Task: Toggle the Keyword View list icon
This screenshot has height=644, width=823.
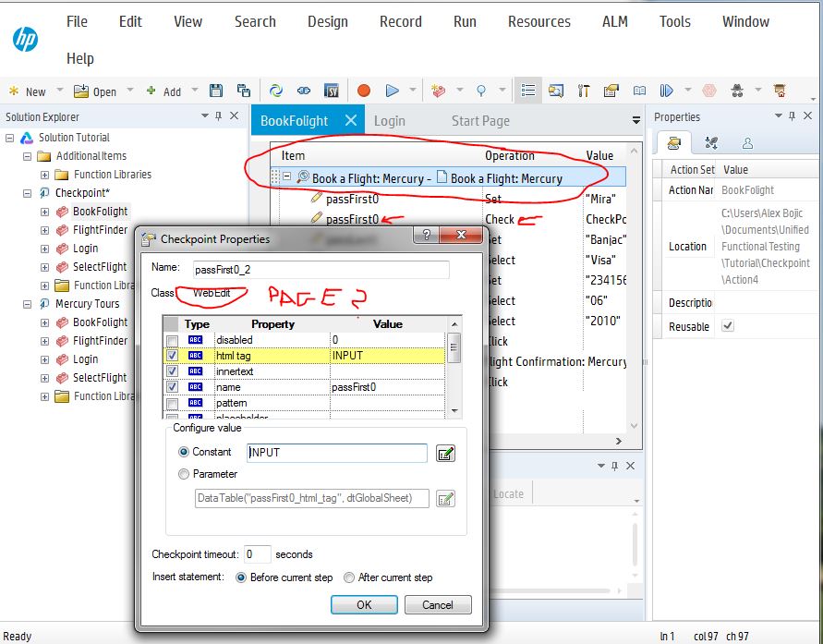Action: [x=528, y=91]
